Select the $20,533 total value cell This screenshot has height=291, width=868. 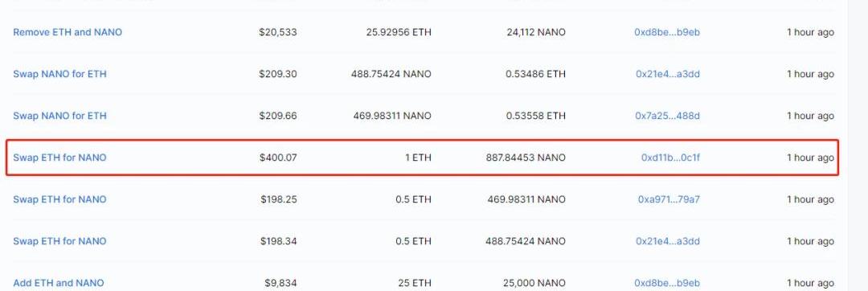278,32
